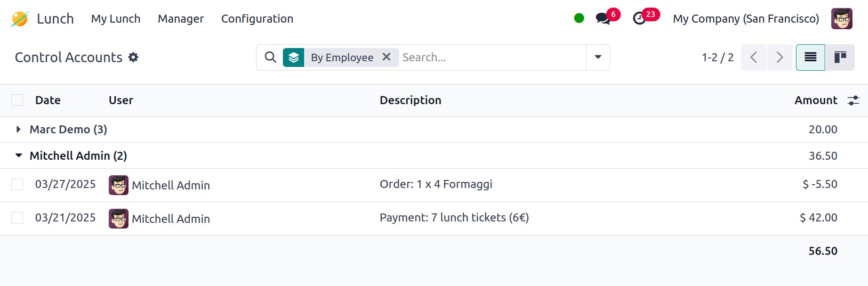Open the My Lunch menu
Viewport: 868px width, 286px height.
coord(116,19)
